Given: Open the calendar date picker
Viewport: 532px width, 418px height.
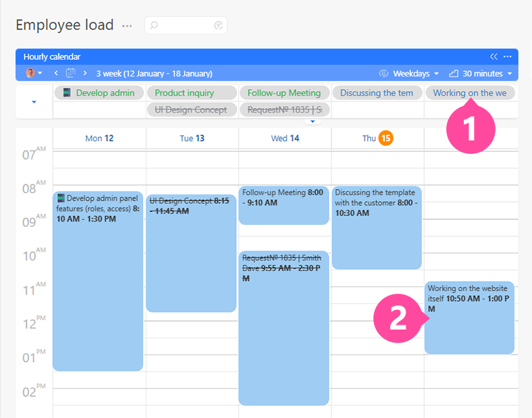Looking at the screenshot, I should coord(70,73).
